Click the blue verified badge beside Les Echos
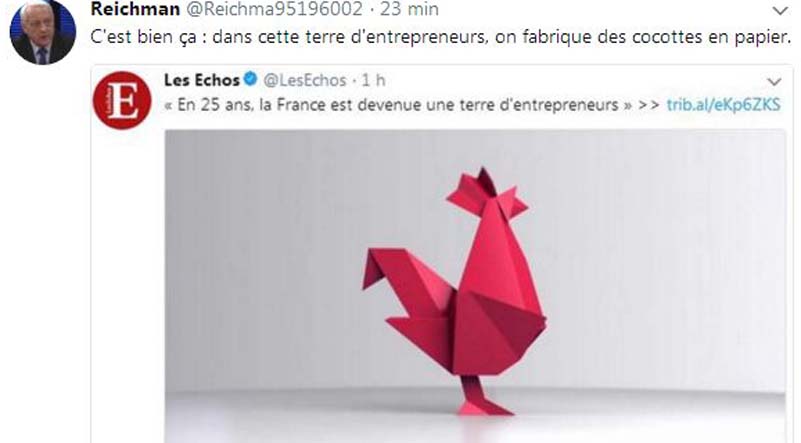The height and width of the screenshot is (443, 801). pos(250,79)
